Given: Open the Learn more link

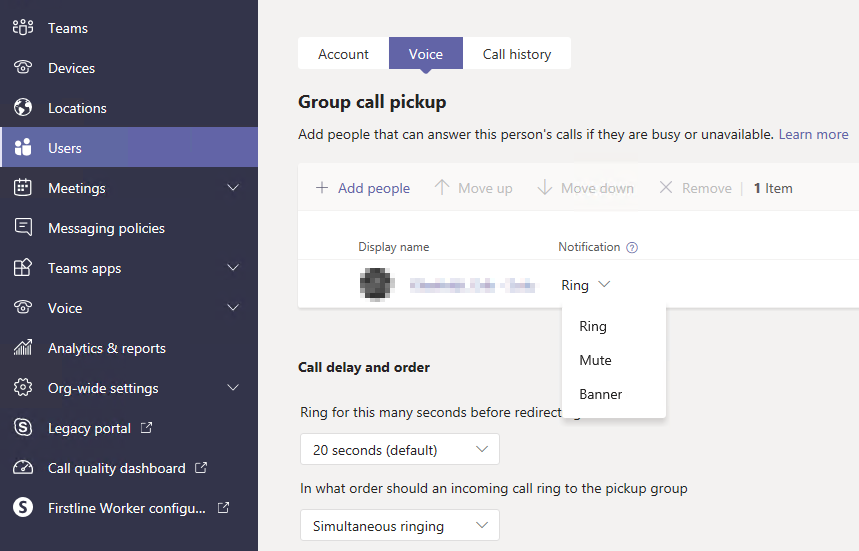Looking at the screenshot, I should [813, 134].
